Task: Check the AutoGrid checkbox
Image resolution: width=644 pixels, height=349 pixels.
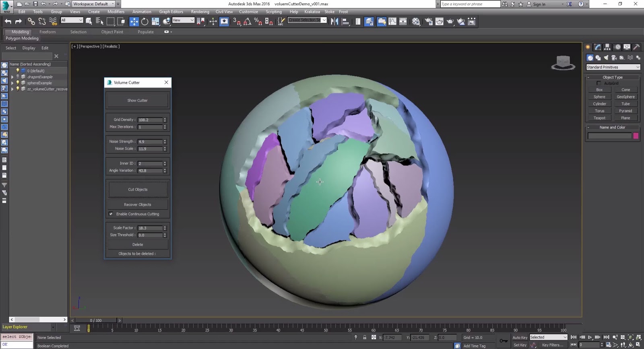Action: 599,83
